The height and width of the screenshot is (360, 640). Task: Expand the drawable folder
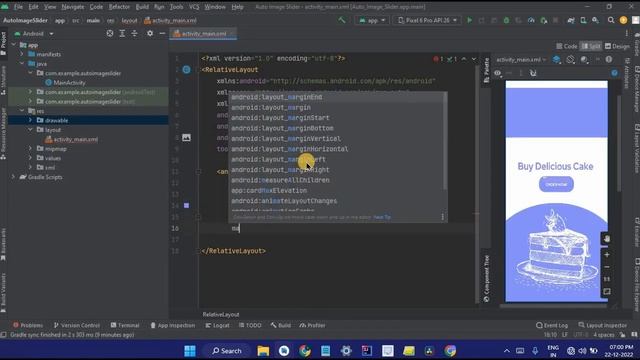coord(30,120)
